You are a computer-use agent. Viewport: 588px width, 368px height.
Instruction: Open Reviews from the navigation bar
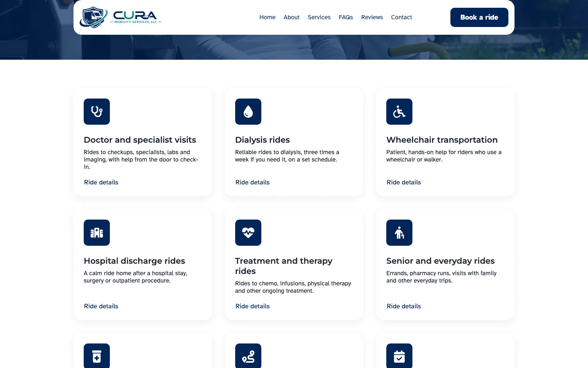(x=372, y=17)
